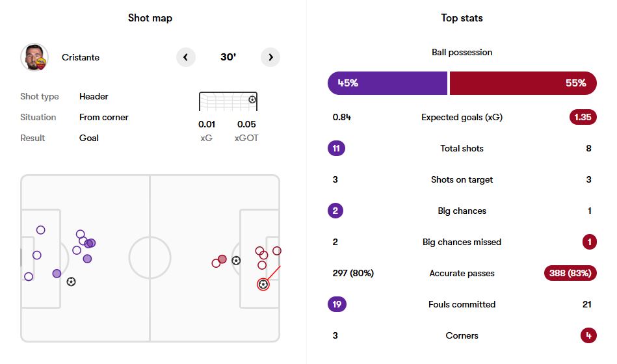617x364 pixels.
Task: Select the red-circled goal marker on the pitch
Action: [263, 284]
